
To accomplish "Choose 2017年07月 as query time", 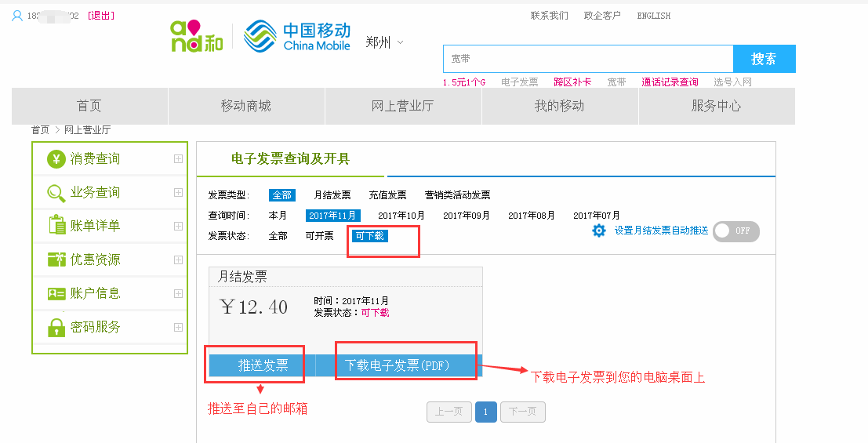I will tap(596, 216).
